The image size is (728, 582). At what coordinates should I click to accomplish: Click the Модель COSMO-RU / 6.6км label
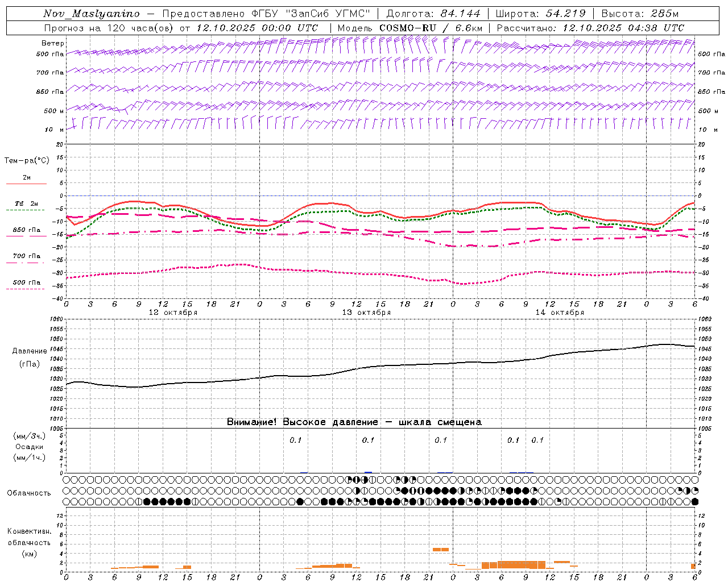pos(410,28)
